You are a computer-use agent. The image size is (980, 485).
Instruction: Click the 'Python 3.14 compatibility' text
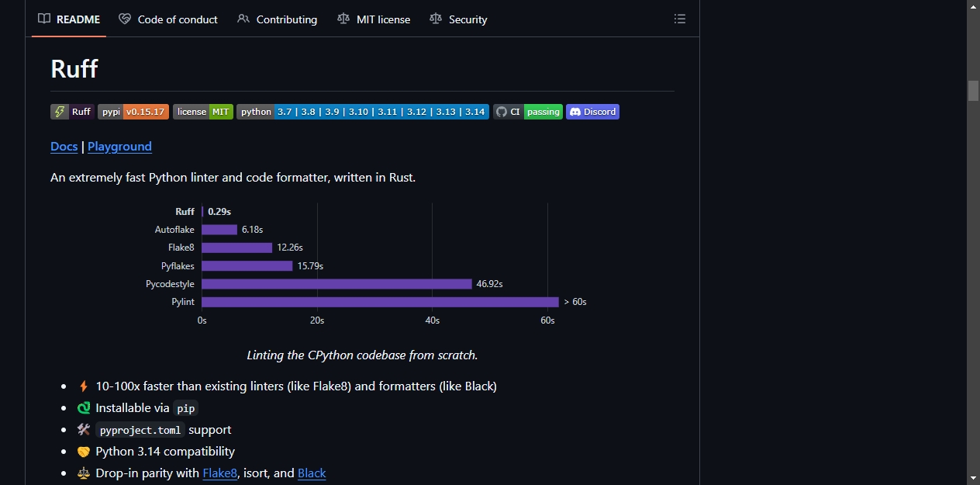pos(165,451)
